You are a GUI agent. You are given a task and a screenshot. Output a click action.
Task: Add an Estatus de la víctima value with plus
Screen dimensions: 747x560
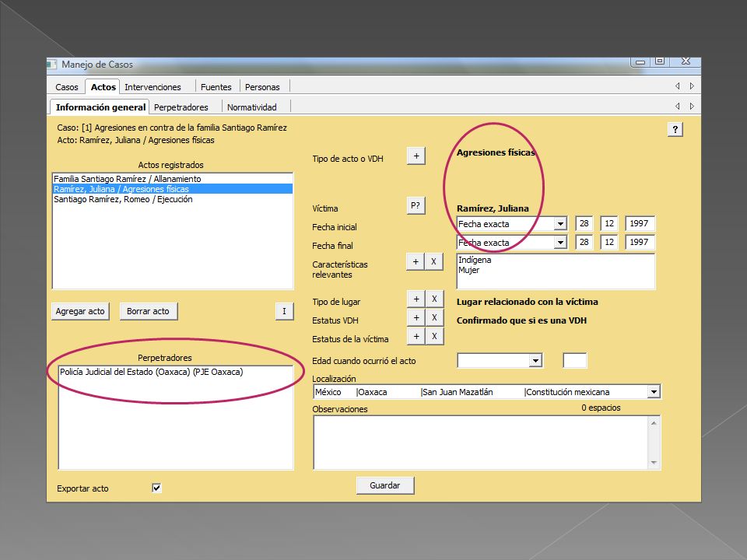tap(416, 336)
